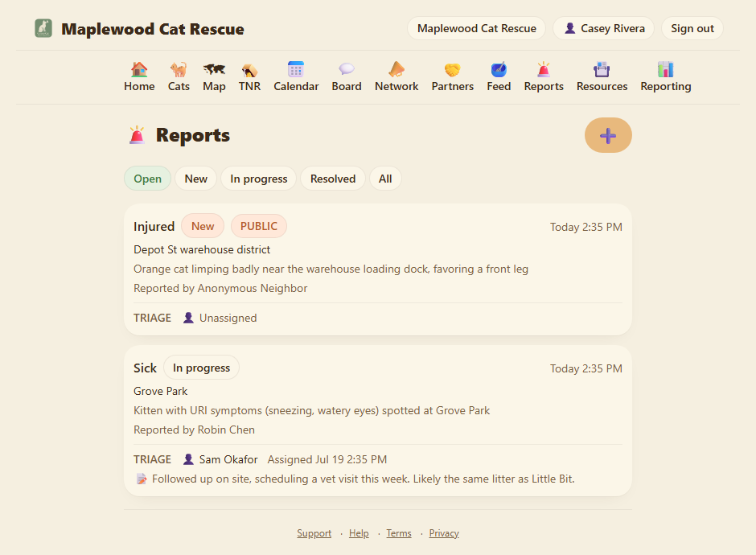Click 'Assigned Jul 19 2:35 PM' text
Screen dimensions: 756x555
(x=327, y=459)
